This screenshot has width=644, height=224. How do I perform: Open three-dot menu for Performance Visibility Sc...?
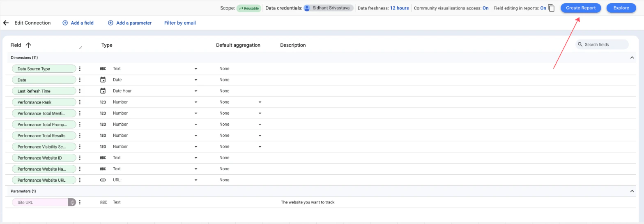pyautogui.click(x=80, y=146)
